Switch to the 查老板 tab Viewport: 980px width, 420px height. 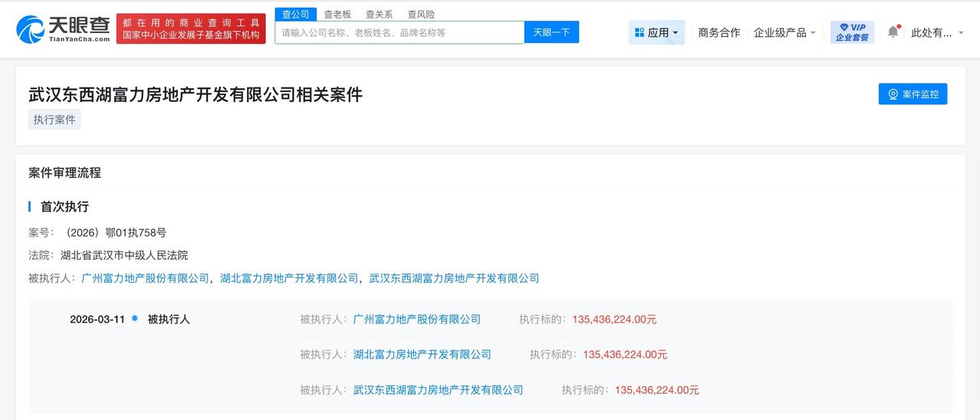tap(337, 14)
